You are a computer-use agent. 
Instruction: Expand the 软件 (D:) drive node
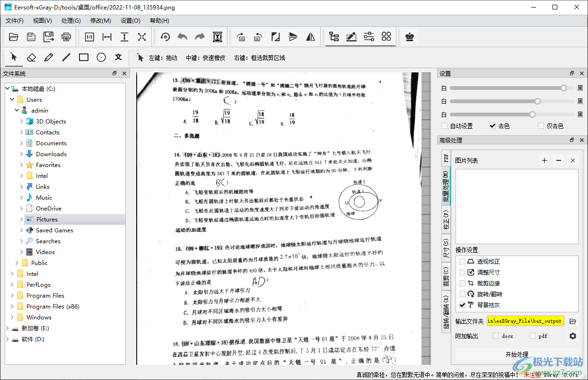click(8, 339)
